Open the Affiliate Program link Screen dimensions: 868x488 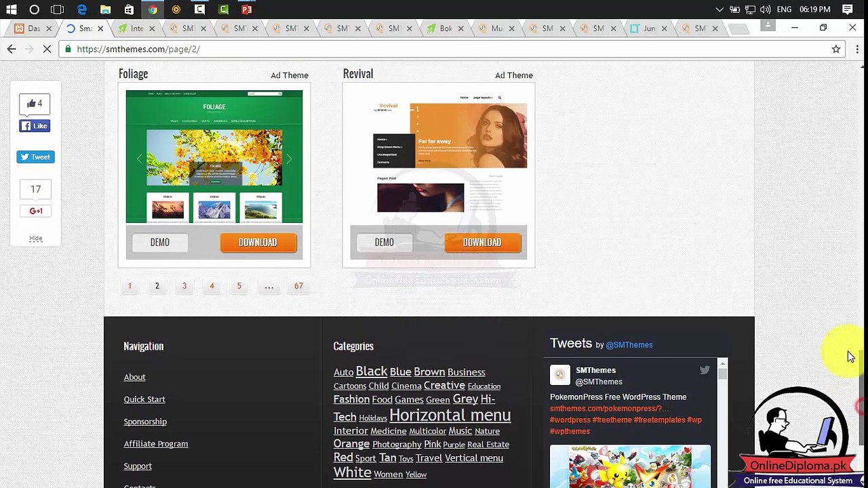(x=156, y=444)
